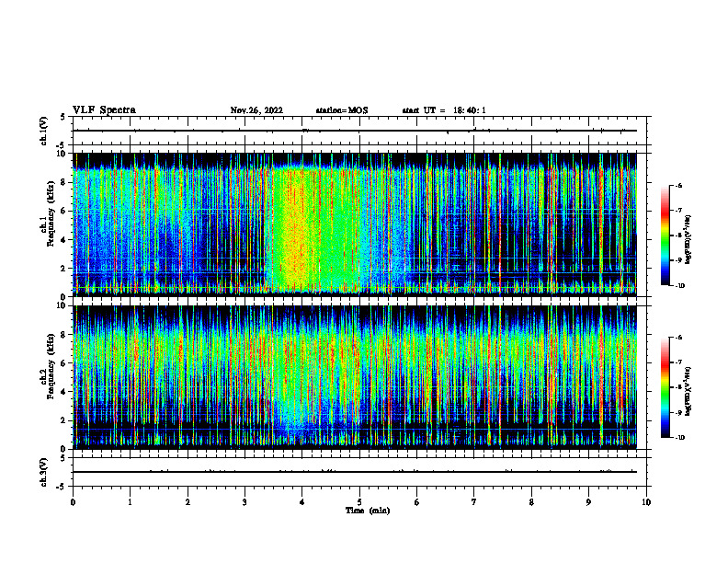Click the time axis tick label "2"
Viewport: 728px width, 563px height.
coord(188,502)
